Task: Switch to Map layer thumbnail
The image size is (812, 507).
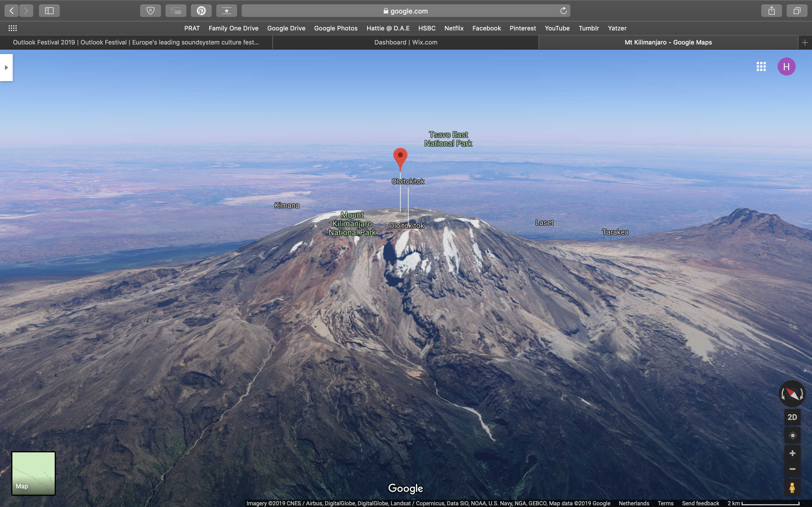Action: [34, 473]
